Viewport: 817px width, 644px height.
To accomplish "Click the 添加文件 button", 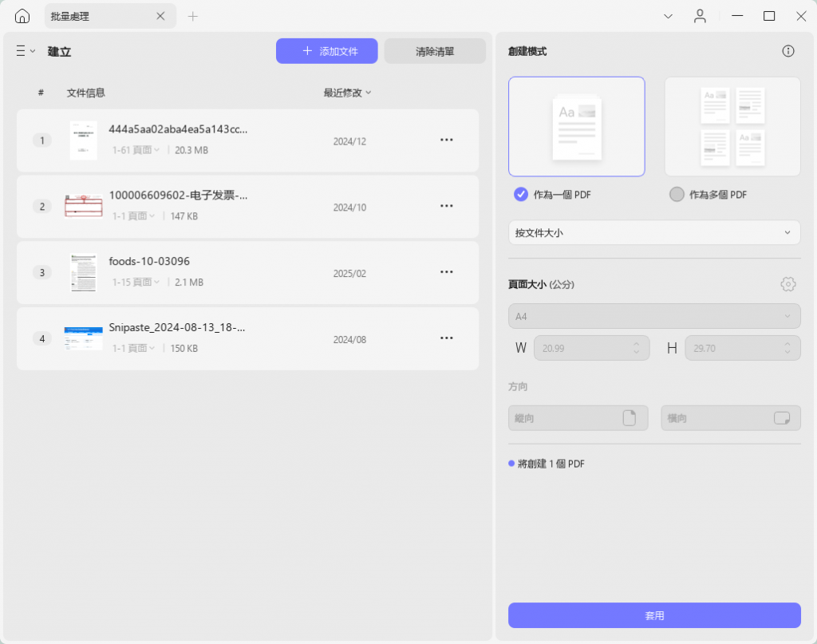I will tap(326, 51).
